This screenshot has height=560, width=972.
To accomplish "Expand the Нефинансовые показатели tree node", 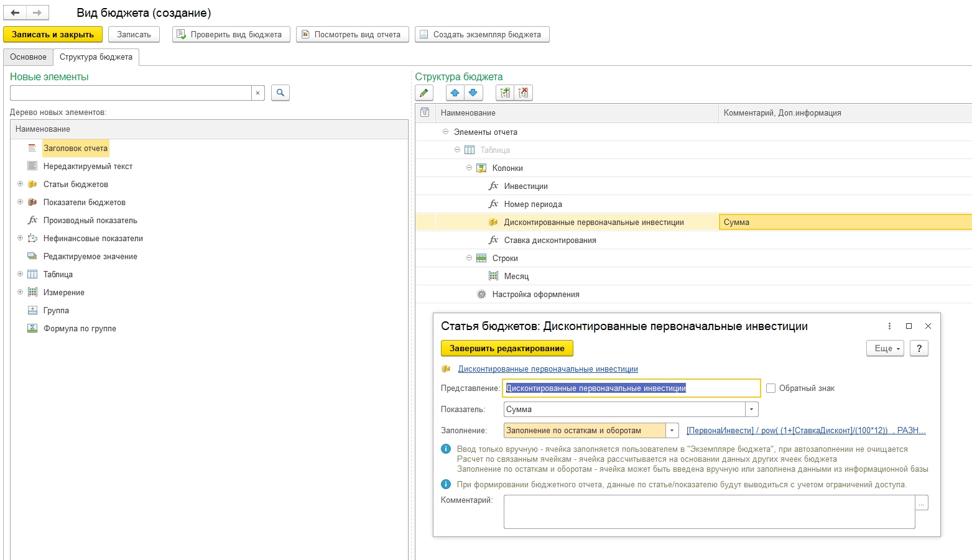I will (20, 238).
